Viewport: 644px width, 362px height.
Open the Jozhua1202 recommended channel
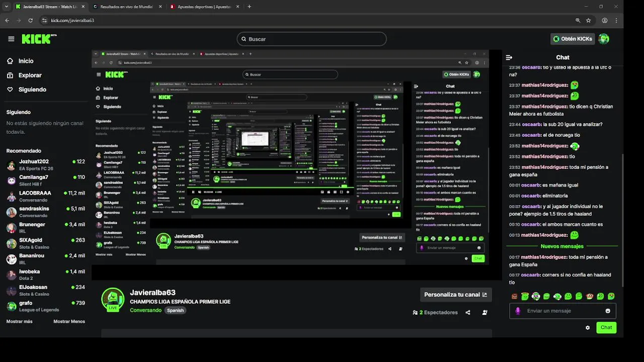45,165
